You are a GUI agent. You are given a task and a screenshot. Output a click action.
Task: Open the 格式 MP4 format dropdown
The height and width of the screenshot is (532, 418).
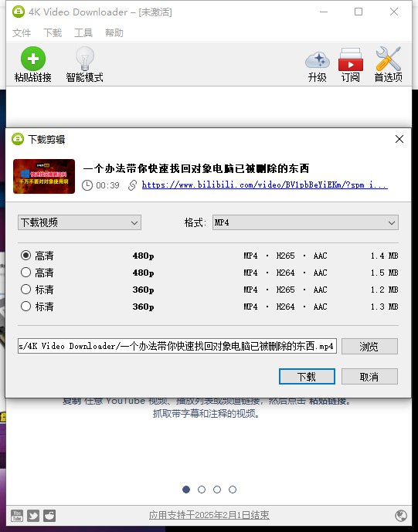point(305,222)
